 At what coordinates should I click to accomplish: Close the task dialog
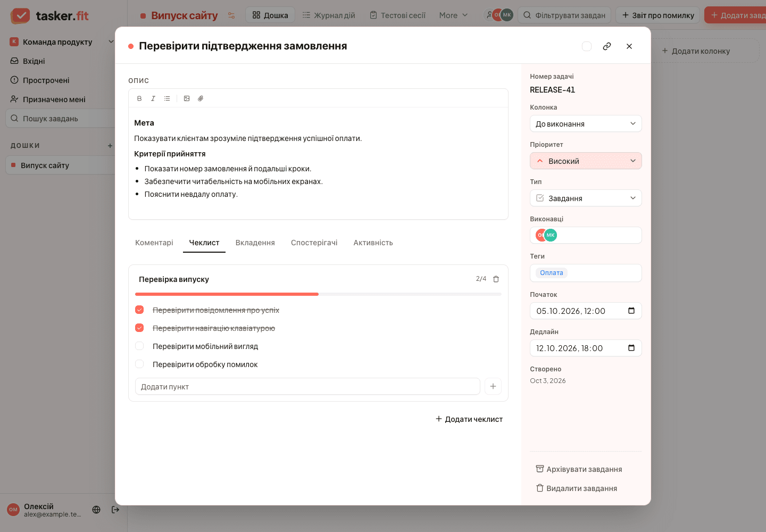pos(629,46)
